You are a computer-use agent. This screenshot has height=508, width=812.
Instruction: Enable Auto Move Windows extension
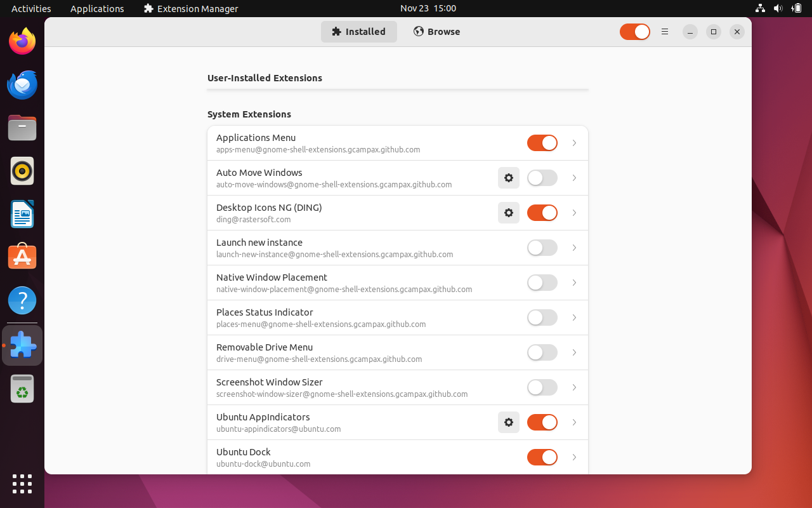click(542, 178)
